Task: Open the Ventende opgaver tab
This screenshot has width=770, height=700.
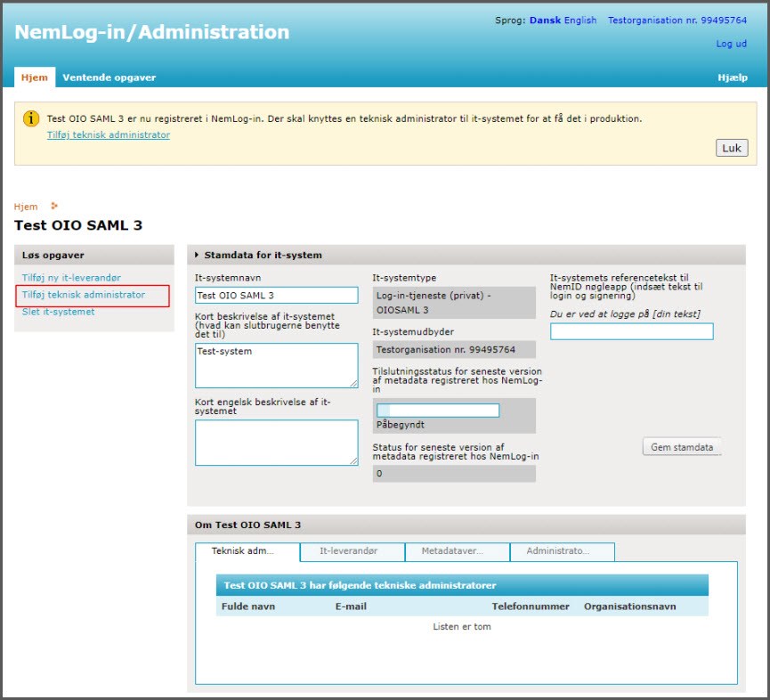Action: pos(109,77)
